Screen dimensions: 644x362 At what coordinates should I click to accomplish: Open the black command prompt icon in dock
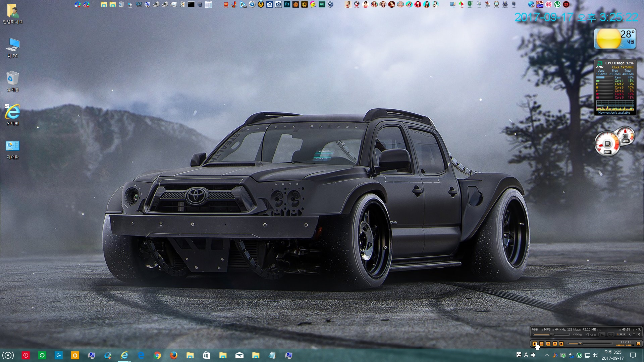click(191, 4)
